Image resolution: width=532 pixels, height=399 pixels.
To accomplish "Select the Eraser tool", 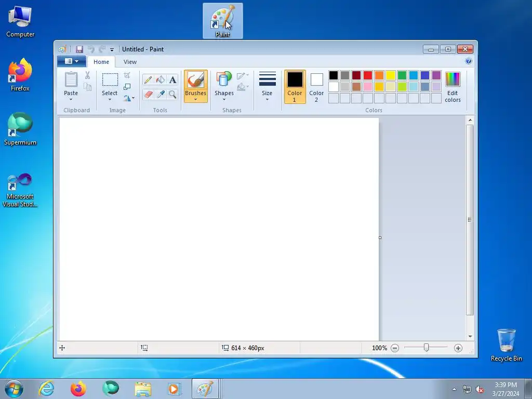I will [148, 94].
